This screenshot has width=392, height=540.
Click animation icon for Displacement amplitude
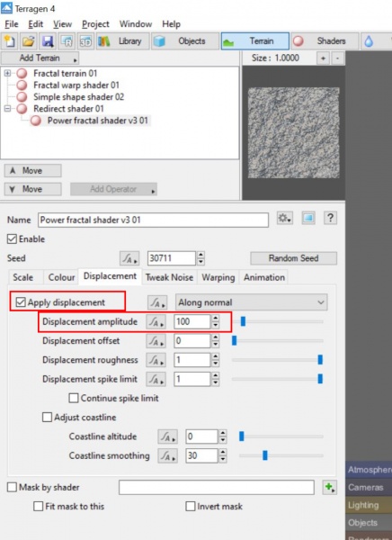pyautogui.click(x=156, y=321)
